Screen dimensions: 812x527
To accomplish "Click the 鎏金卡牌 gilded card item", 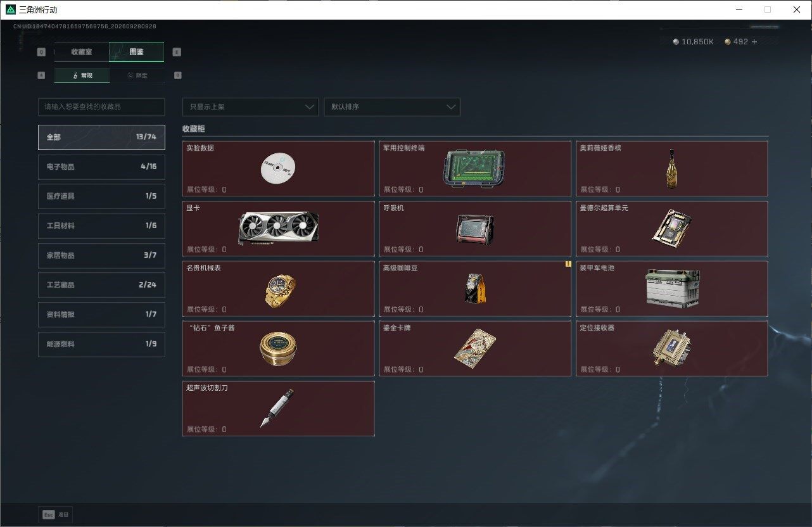I will pyautogui.click(x=475, y=348).
